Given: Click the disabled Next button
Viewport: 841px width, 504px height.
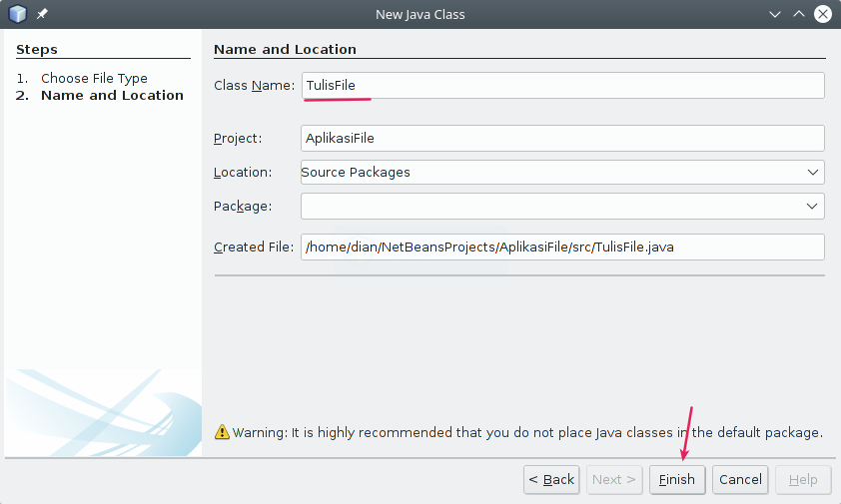Looking at the screenshot, I should click(613, 479).
